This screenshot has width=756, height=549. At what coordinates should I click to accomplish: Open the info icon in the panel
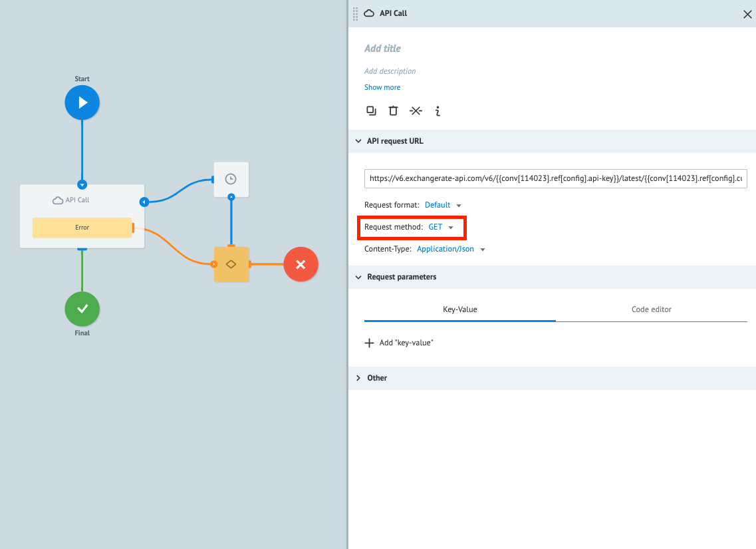[x=438, y=111]
